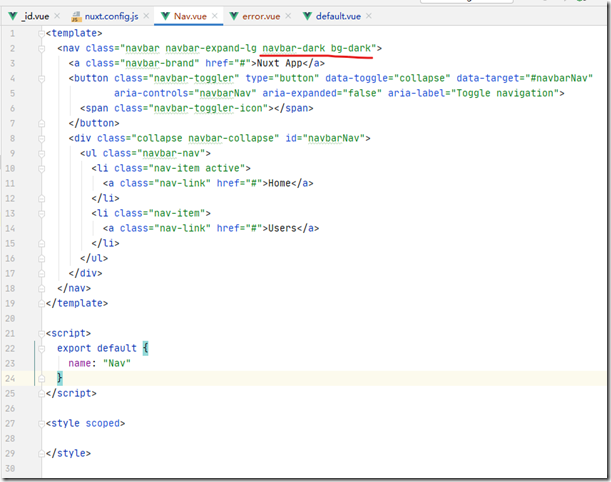611x482 pixels.
Task: Close the default.vue tab
Action: [369, 16]
